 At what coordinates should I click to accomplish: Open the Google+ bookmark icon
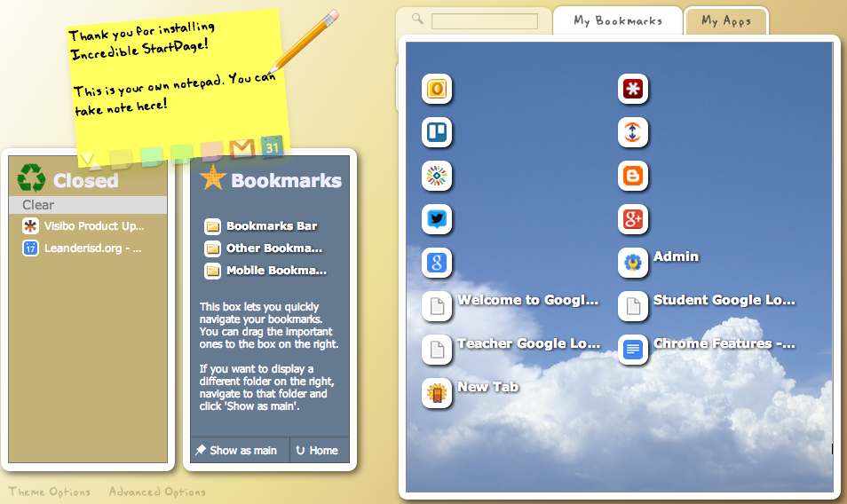click(632, 219)
